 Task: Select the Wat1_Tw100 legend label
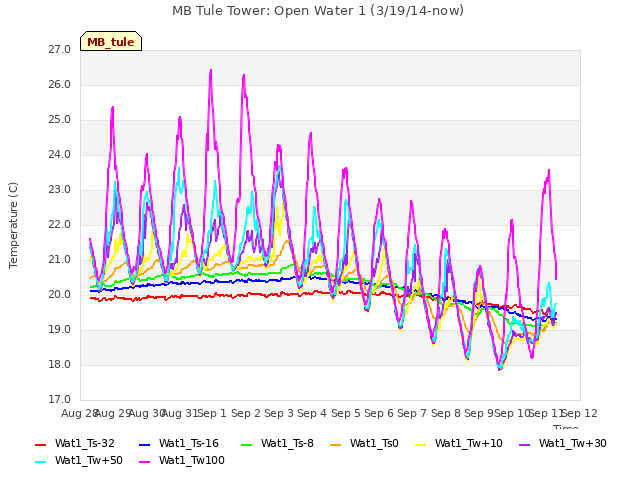pyautogui.click(x=192, y=460)
